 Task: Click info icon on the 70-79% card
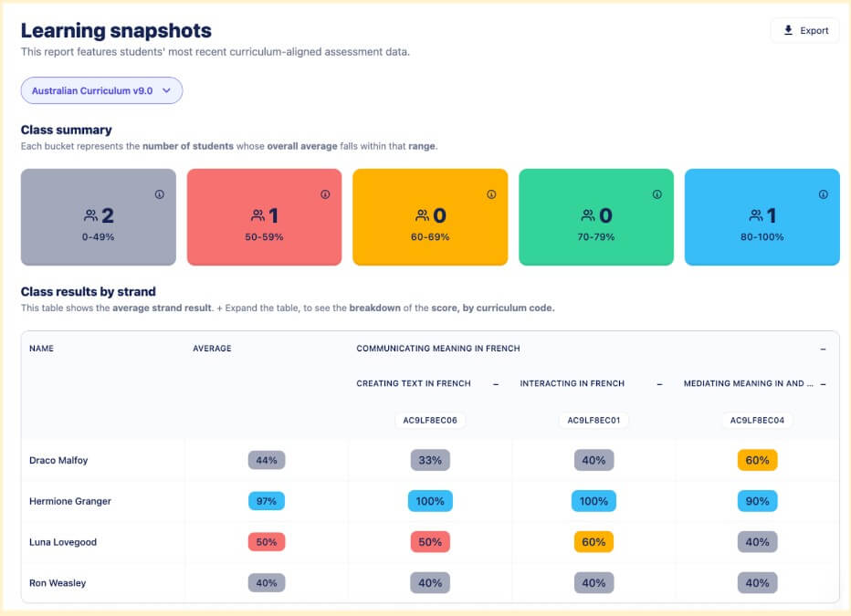[x=657, y=194]
